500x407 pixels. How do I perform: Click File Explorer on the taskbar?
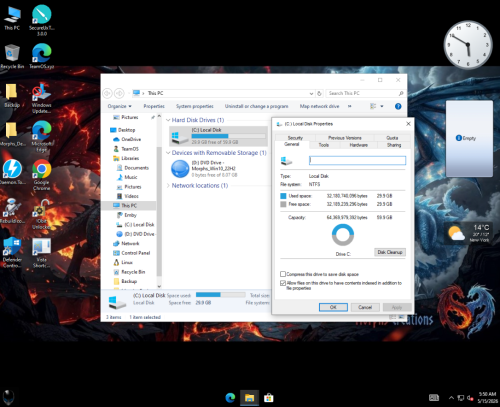tap(249, 398)
